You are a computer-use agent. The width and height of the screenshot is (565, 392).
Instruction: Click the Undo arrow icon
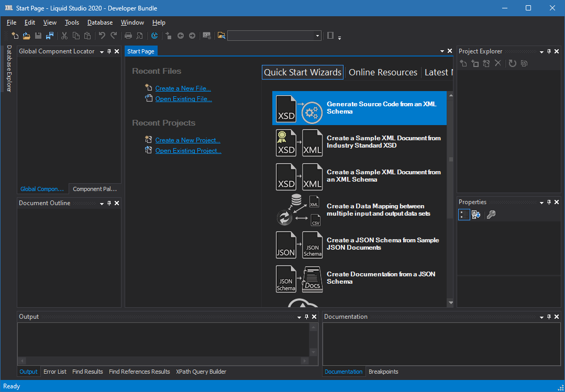tap(102, 35)
